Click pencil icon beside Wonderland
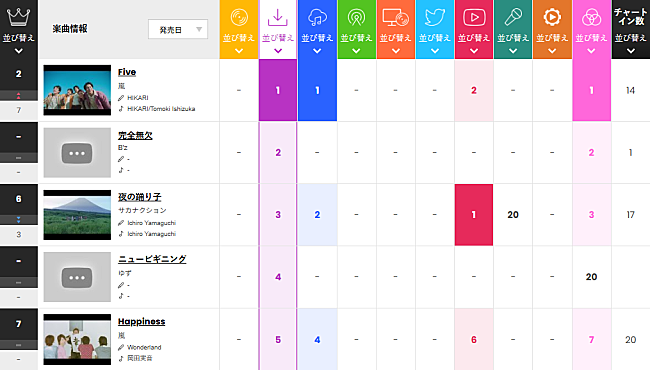 121,347
